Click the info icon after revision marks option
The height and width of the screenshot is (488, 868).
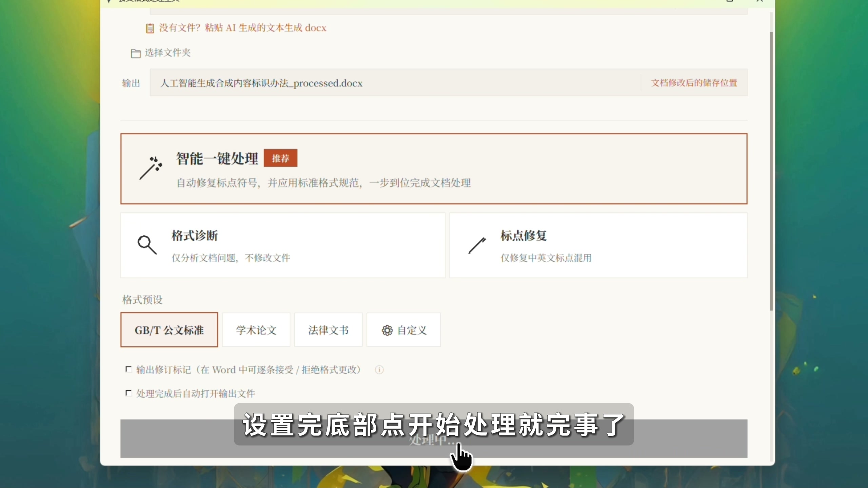click(x=379, y=370)
